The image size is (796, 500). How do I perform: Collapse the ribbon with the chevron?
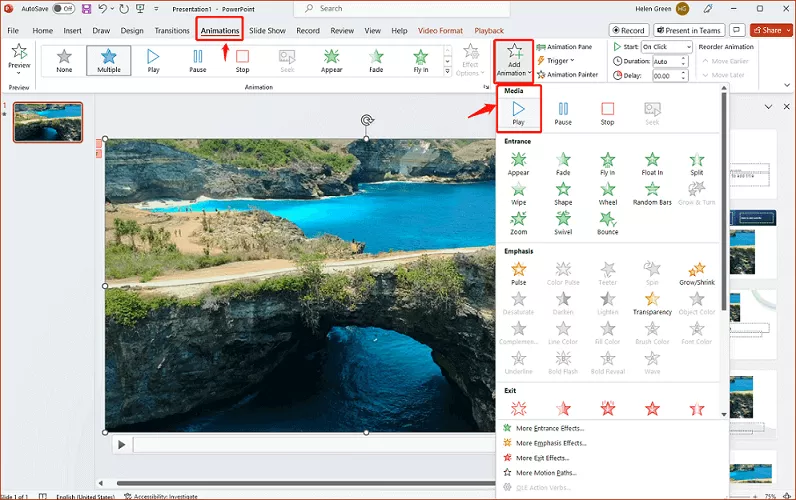coord(787,85)
